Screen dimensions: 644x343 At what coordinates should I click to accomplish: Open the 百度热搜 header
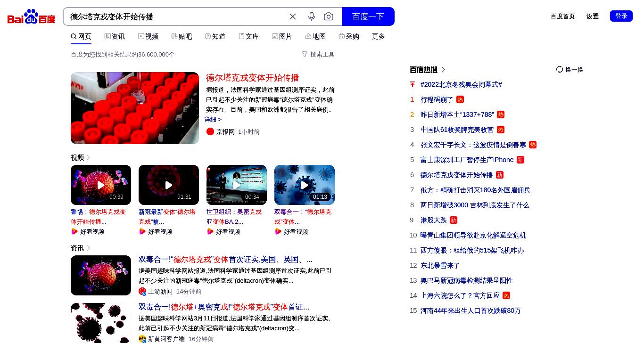point(428,69)
